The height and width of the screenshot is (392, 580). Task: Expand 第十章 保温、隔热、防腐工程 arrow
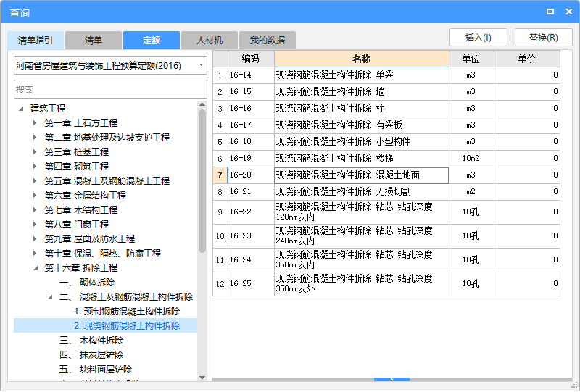35,253
